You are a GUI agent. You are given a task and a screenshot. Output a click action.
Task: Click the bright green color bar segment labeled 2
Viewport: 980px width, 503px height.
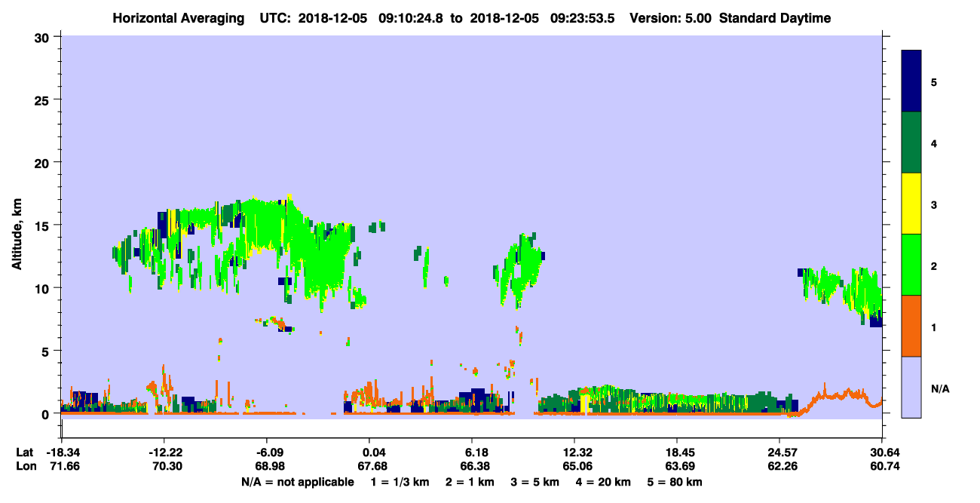pyautogui.click(x=911, y=265)
